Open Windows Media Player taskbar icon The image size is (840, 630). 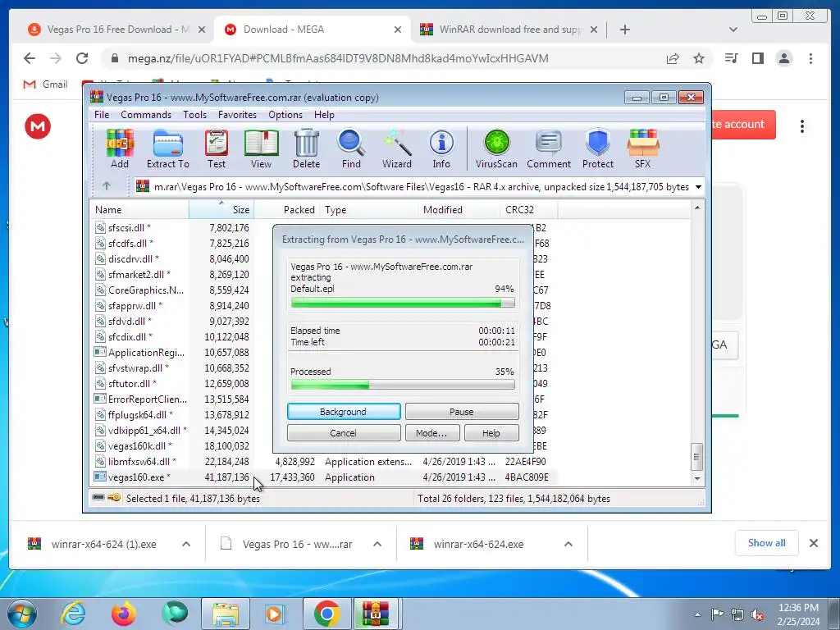tap(276, 614)
